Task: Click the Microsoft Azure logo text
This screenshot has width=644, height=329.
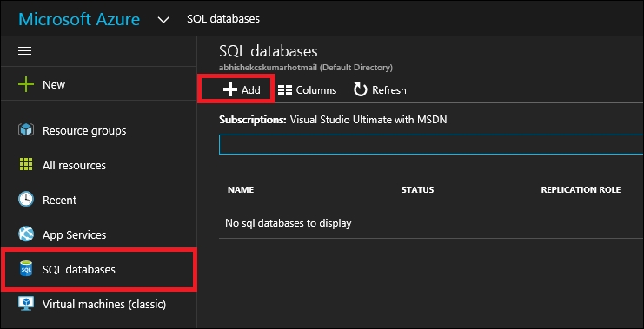Action: tap(79, 19)
